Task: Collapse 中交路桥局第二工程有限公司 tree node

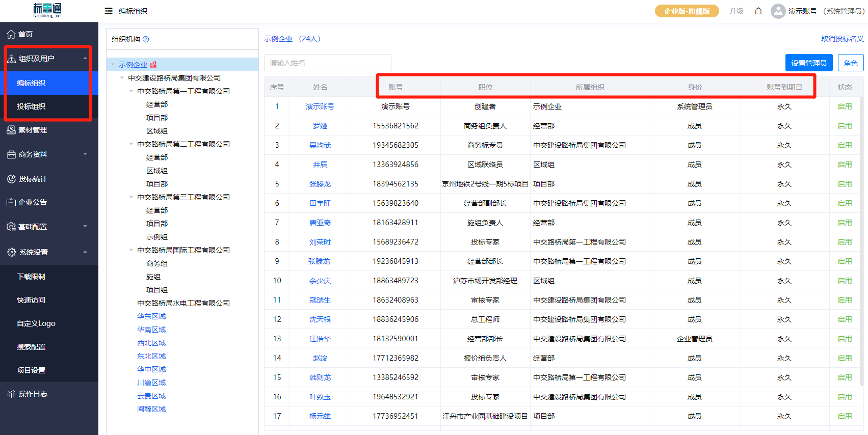Action: [x=131, y=144]
